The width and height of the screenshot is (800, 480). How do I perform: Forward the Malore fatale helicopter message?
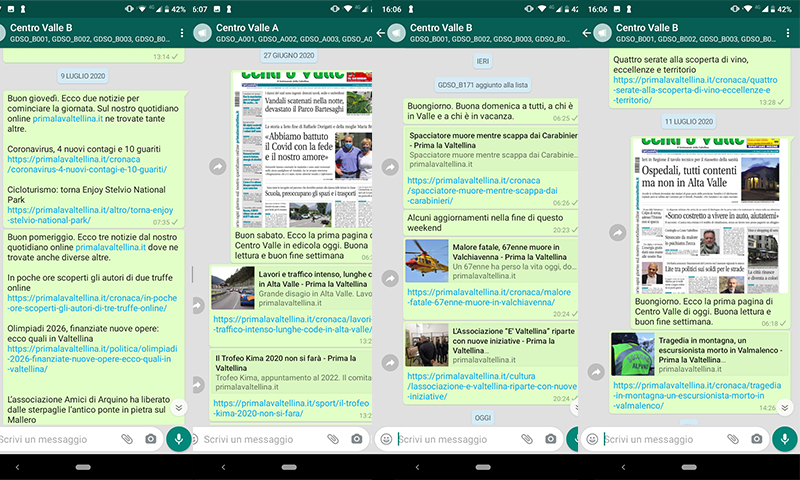pos(390,278)
